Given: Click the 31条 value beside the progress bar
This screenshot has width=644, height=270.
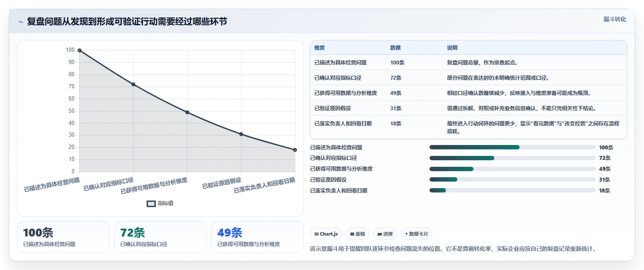Looking at the screenshot, I should tap(605, 180).
